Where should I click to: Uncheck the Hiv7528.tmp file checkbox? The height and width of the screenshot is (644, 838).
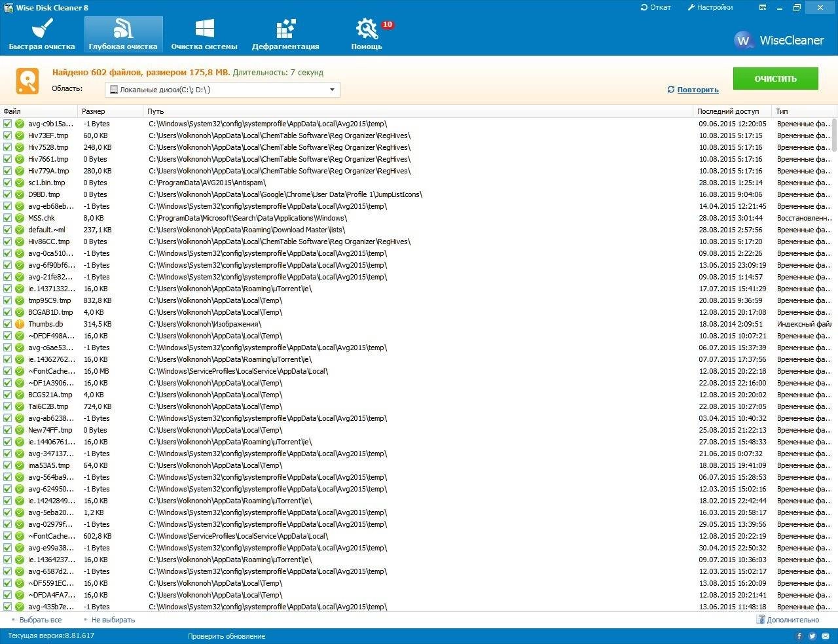[x=8, y=147]
